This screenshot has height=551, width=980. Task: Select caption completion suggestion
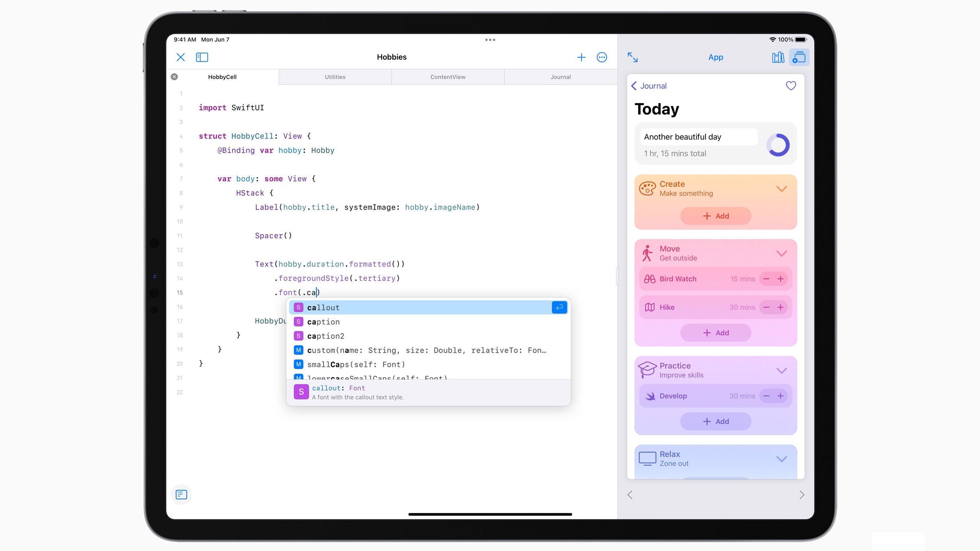[428, 322]
